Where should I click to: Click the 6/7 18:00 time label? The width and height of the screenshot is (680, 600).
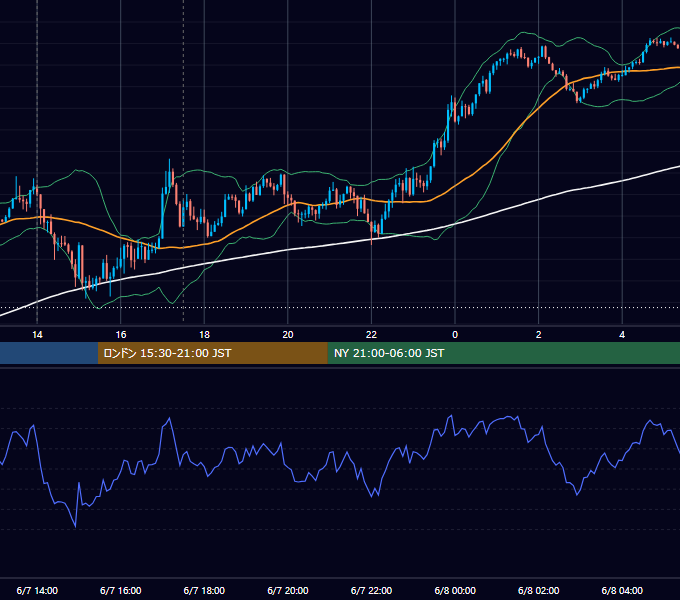[x=204, y=590]
